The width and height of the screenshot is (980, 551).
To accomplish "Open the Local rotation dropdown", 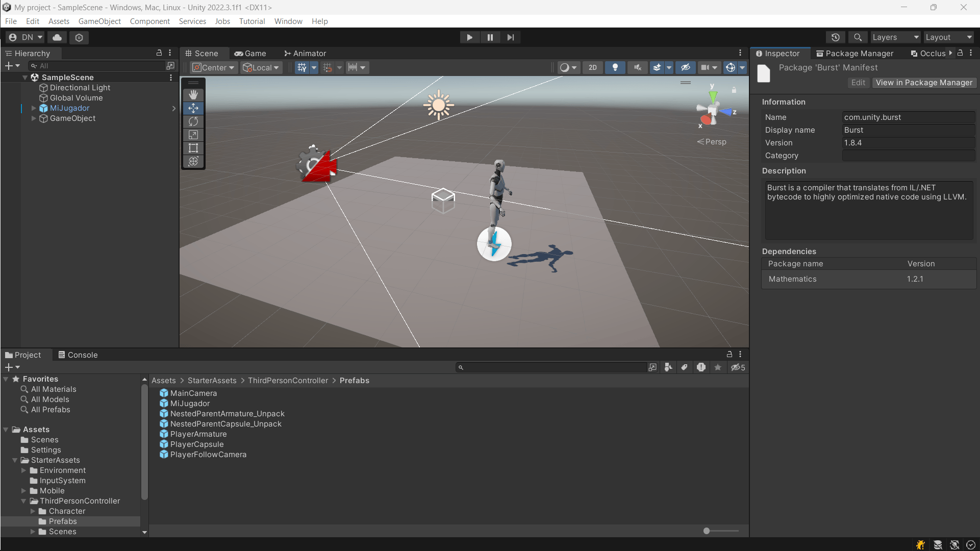I will pyautogui.click(x=261, y=67).
